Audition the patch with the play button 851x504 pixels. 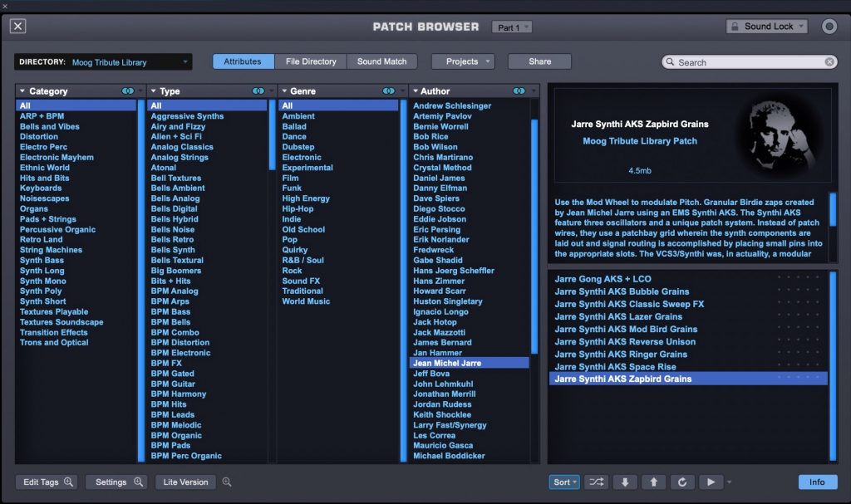click(x=711, y=482)
